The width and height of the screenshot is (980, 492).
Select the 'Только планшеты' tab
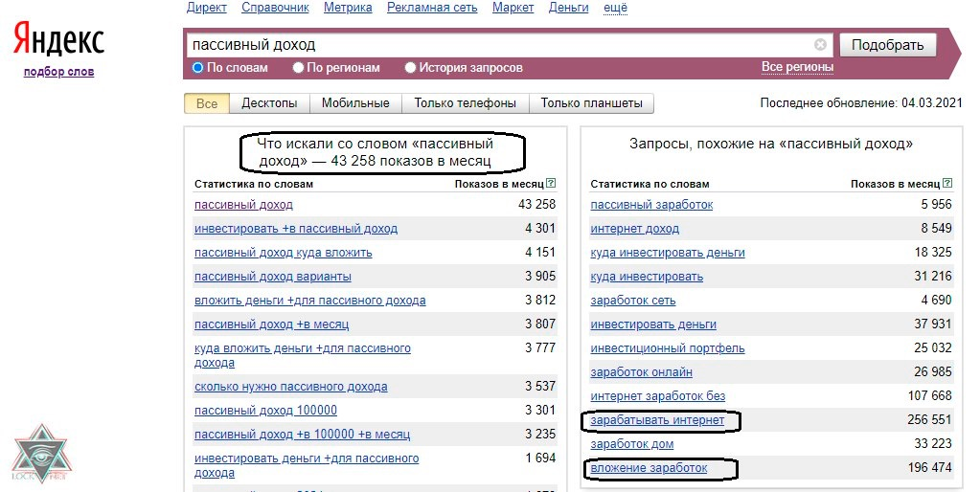[592, 103]
